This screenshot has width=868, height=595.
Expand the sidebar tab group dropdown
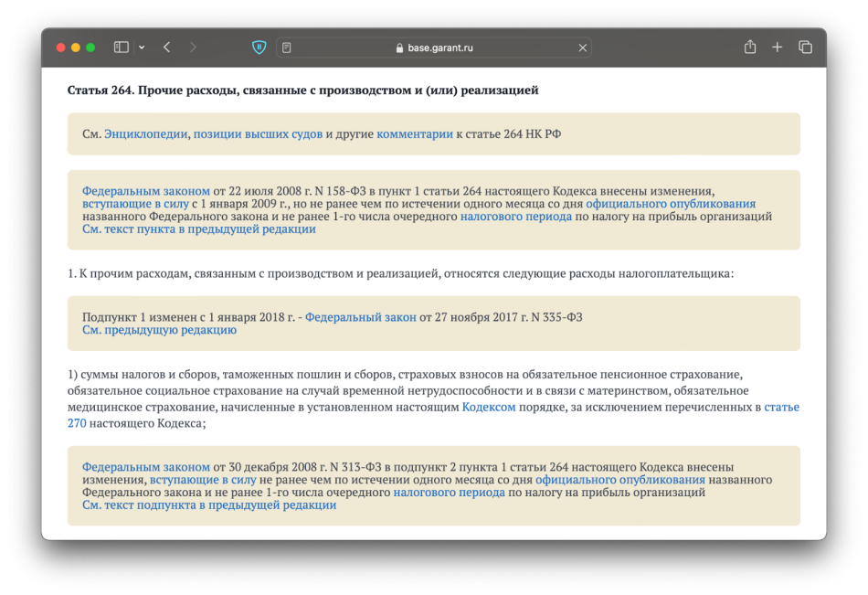tap(142, 48)
